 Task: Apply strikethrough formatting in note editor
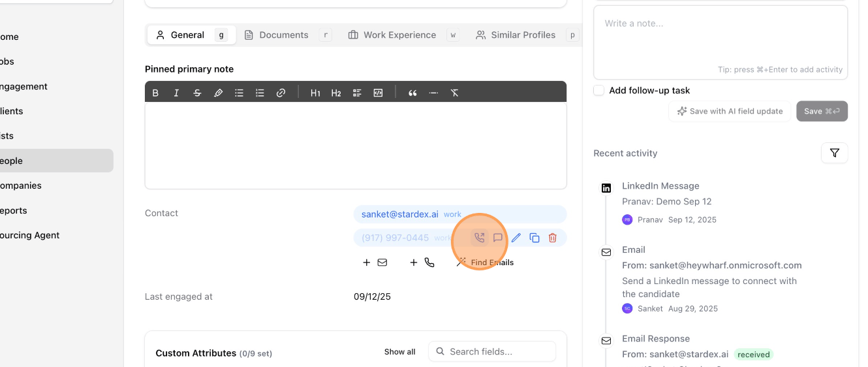click(197, 93)
